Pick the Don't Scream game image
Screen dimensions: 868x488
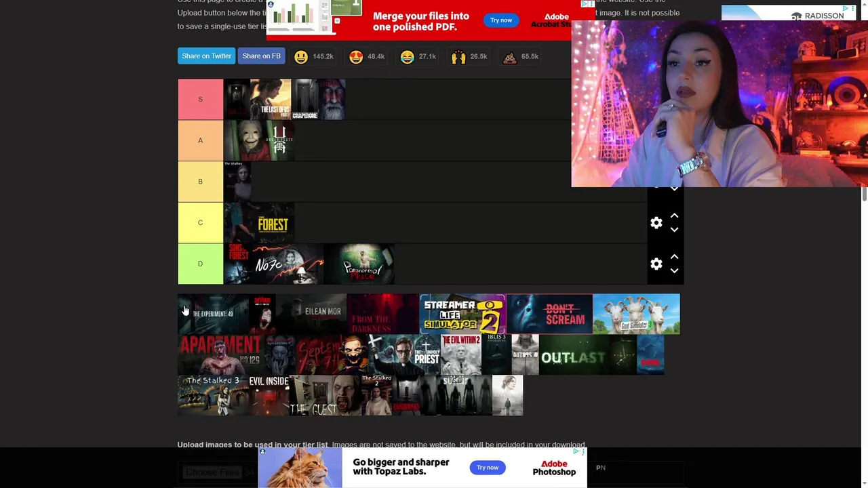549,314
